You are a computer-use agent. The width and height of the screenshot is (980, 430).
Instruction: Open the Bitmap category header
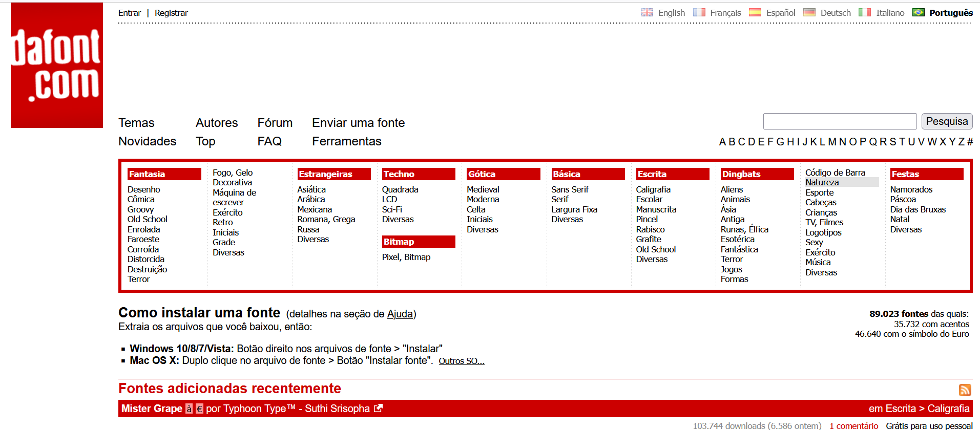pos(419,242)
